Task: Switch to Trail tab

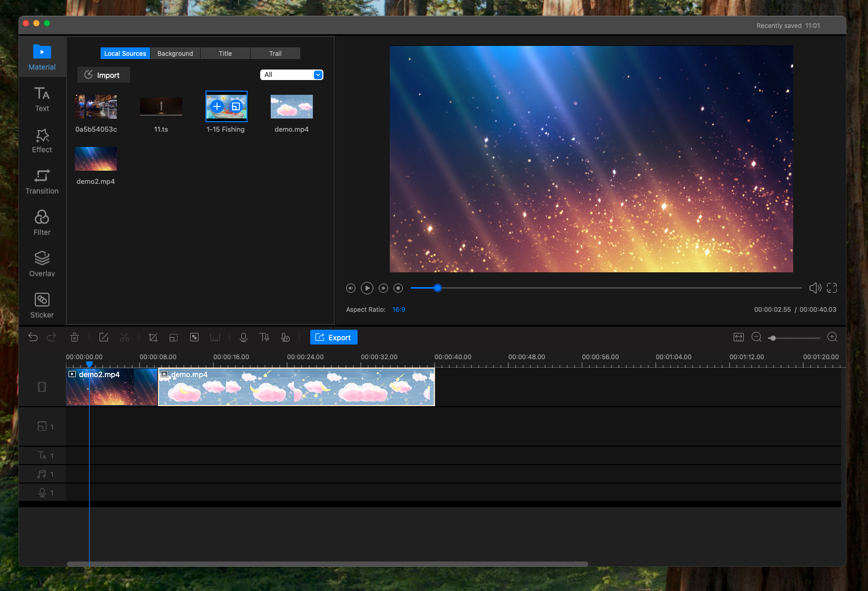Action: pos(275,53)
